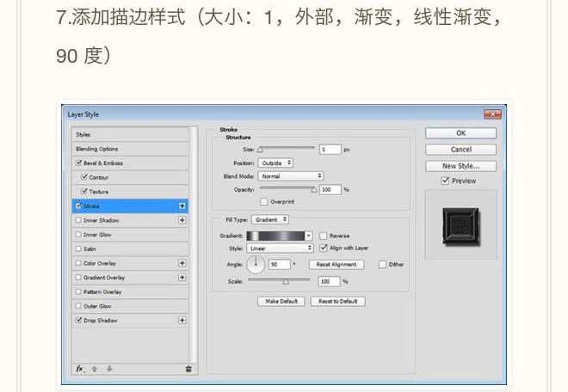This screenshot has height=392, width=568.
Task: Add another Color Overlay with plus icon
Action: tap(182, 263)
